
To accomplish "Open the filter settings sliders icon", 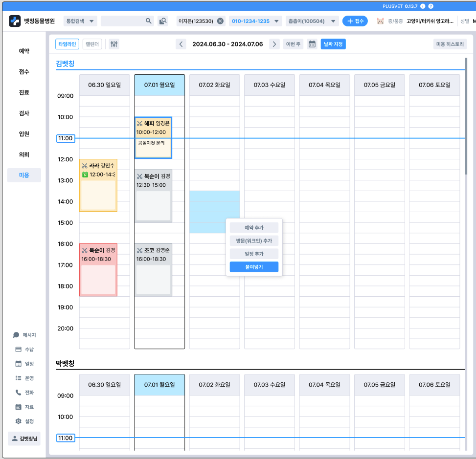I will [114, 44].
